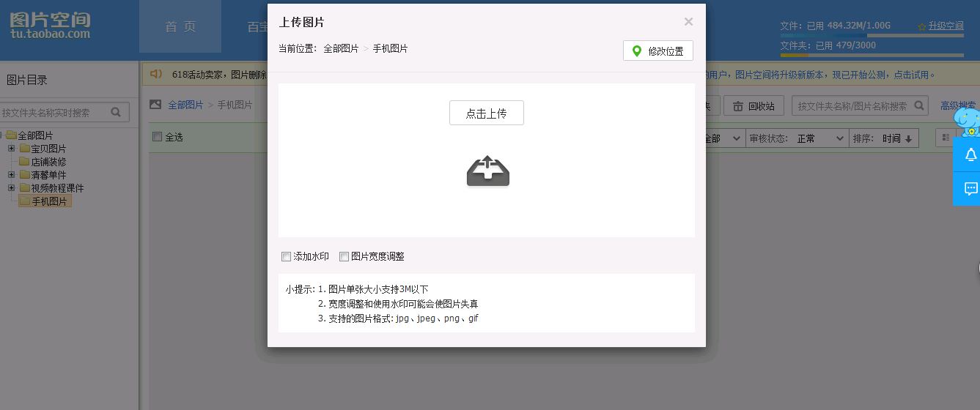The image size is (980, 410).
Task: Click the file storage usage progress bar
Action: 871,35
